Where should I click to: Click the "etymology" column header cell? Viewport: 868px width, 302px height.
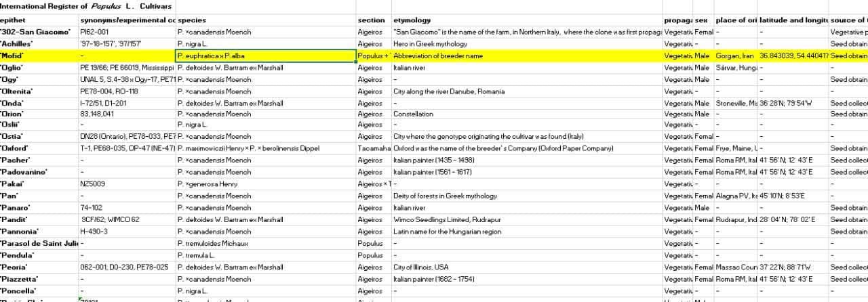coord(412,20)
